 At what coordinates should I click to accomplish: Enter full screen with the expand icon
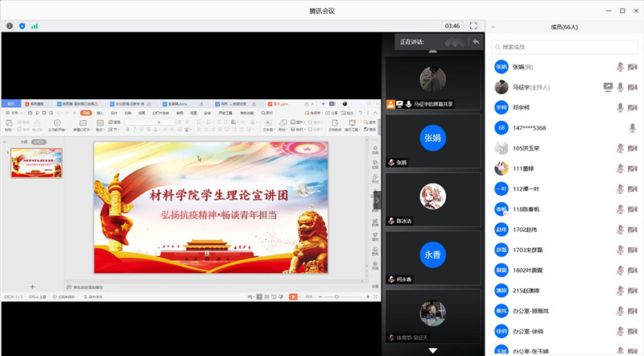coord(473,26)
